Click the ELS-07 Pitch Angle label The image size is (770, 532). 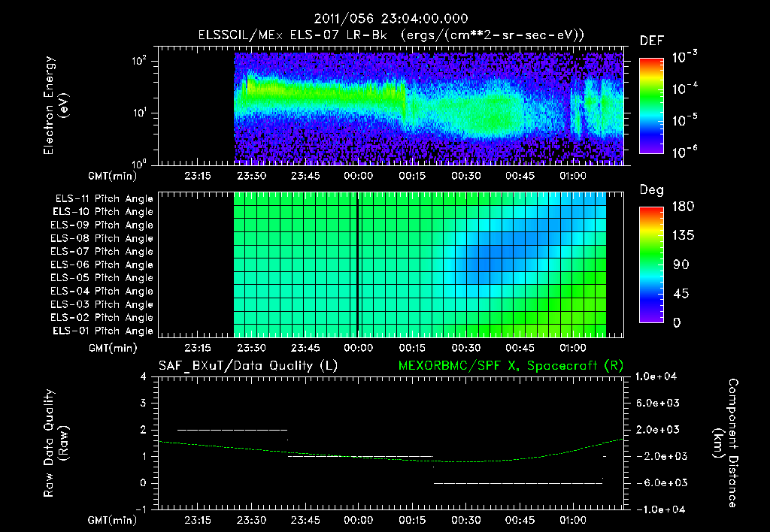pos(102,251)
